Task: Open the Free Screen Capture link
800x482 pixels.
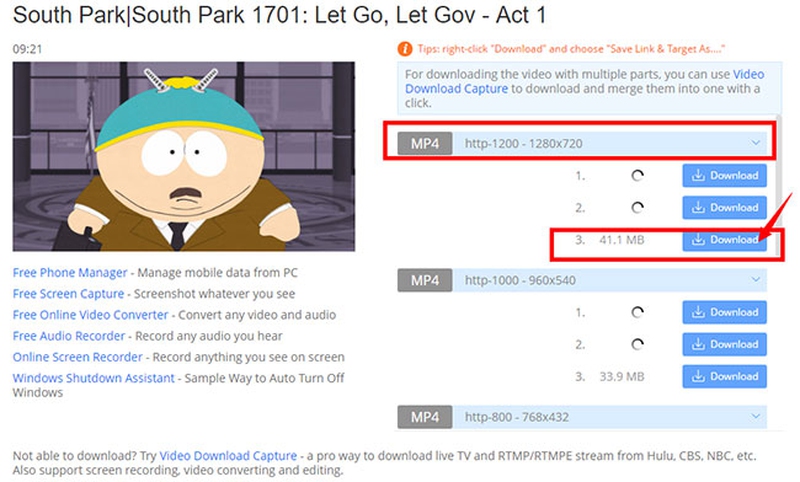Action: 68,294
